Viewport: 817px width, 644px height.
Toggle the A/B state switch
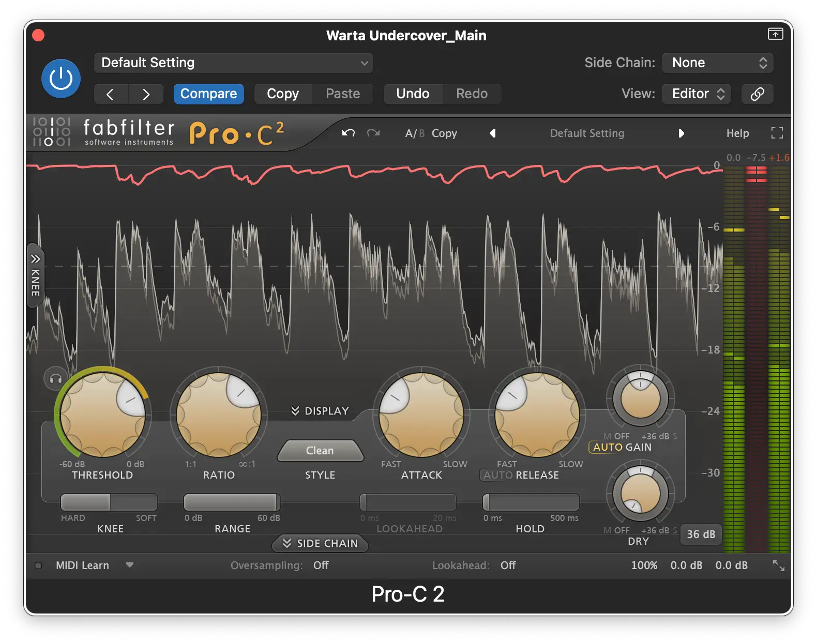click(x=414, y=133)
